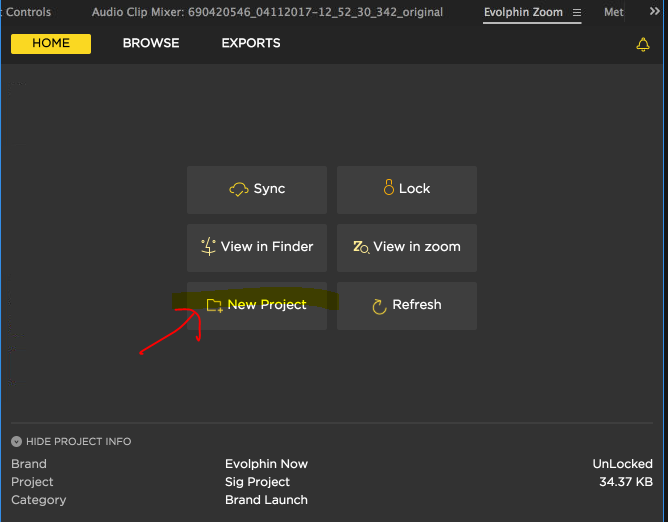
Task: Click the cloud Sync icon
Action: coord(239,189)
